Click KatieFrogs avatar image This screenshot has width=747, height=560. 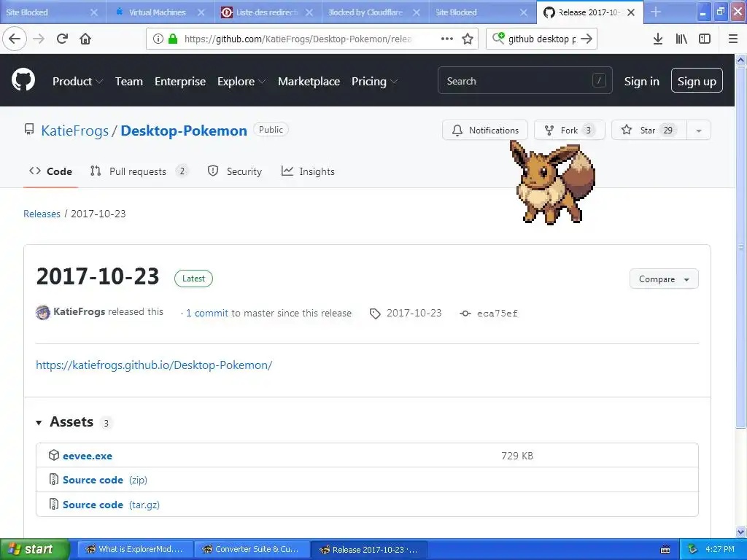[43, 312]
